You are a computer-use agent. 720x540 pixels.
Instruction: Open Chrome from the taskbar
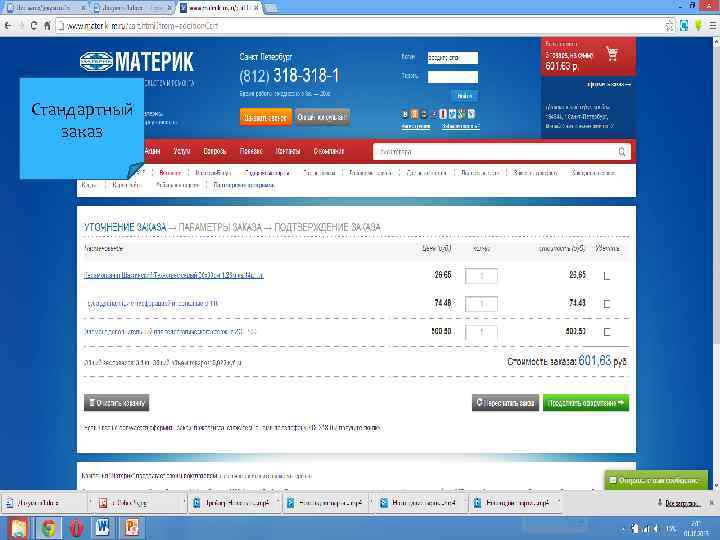(48, 528)
